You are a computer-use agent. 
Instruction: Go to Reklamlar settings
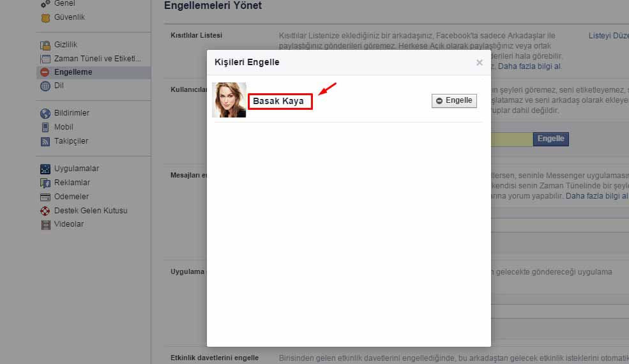tap(72, 183)
